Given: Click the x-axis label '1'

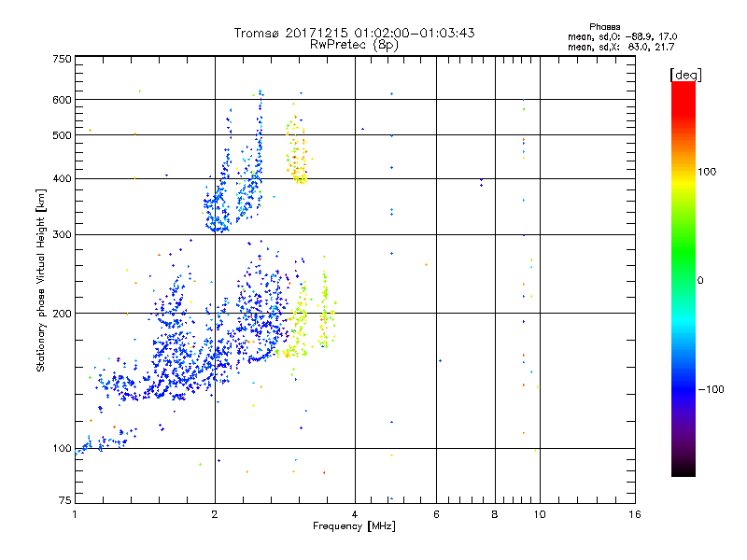Looking at the screenshot, I should [75, 514].
